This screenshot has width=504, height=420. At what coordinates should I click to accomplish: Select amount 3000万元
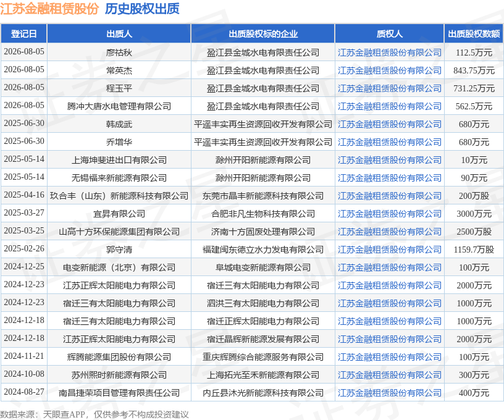coord(474,214)
